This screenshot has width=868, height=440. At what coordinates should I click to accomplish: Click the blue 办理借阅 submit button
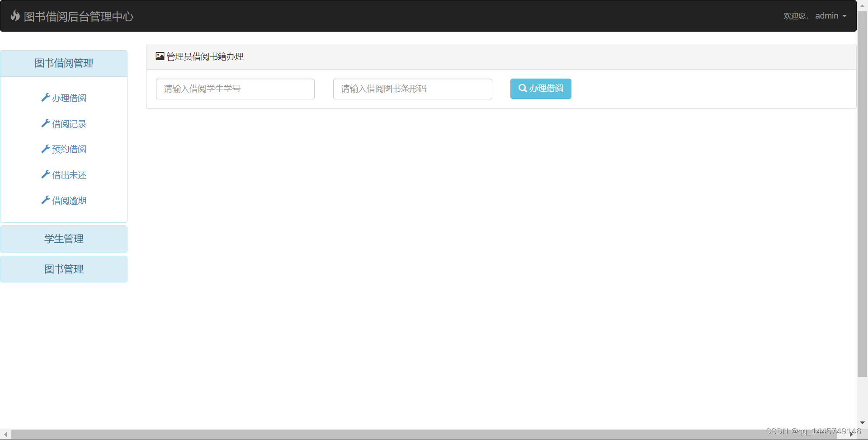[541, 89]
